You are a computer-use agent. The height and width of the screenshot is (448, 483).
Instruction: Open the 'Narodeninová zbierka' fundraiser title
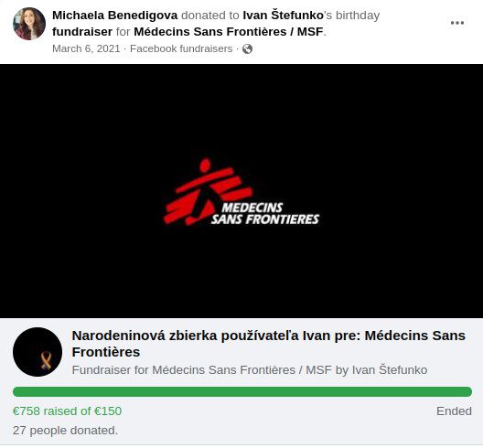pyautogui.click(x=269, y=344)
